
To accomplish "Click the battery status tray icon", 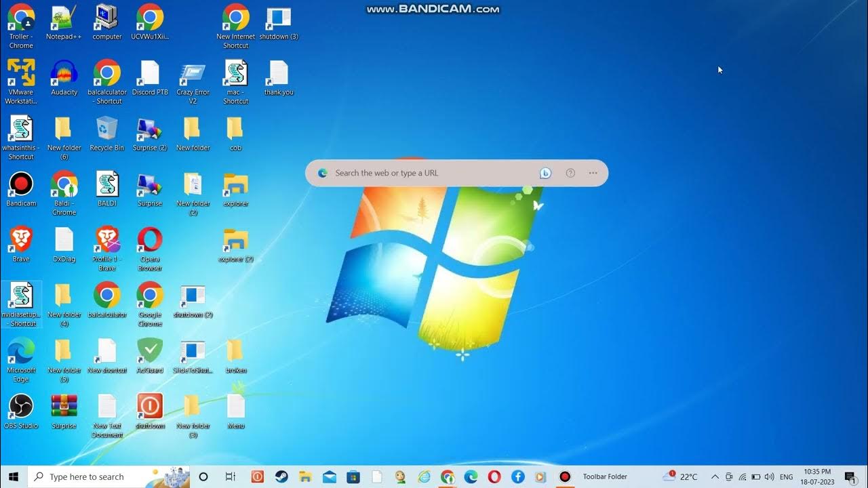I will pyautogui.click(x=755, y=476).
